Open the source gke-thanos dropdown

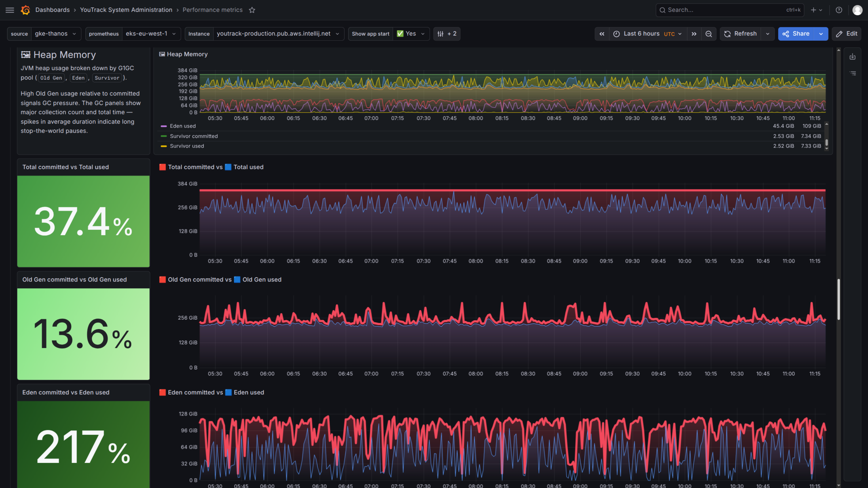click(x=56, y=34)
